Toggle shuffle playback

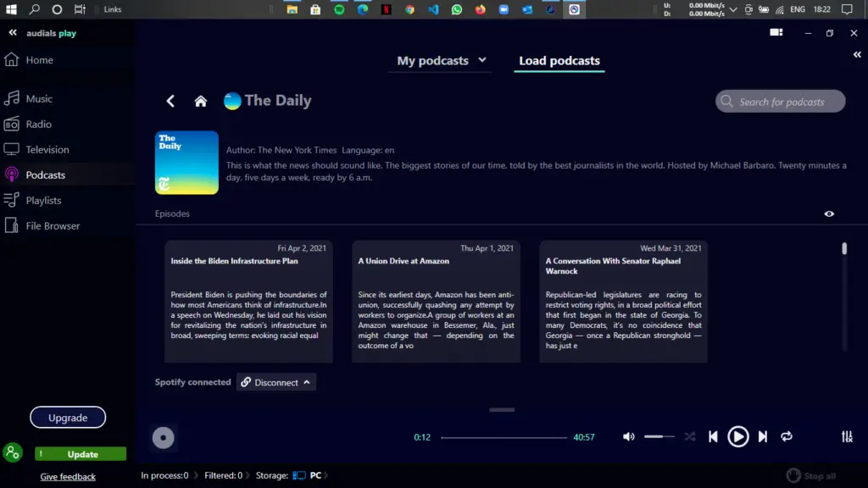click(x=690, y=437)
